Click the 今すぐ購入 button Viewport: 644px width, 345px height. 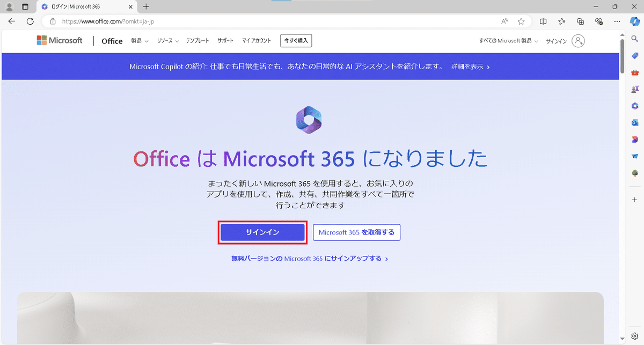pos(296,41)
